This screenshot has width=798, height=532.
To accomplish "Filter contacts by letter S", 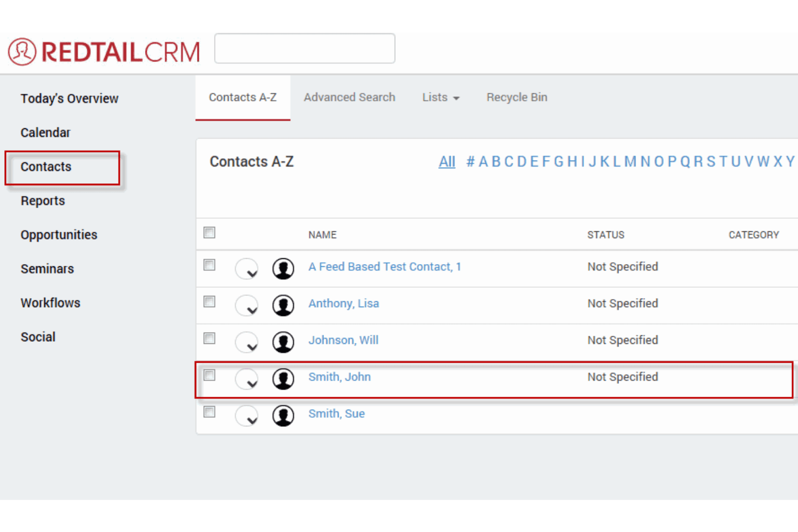I will click(x=711, y=162).
